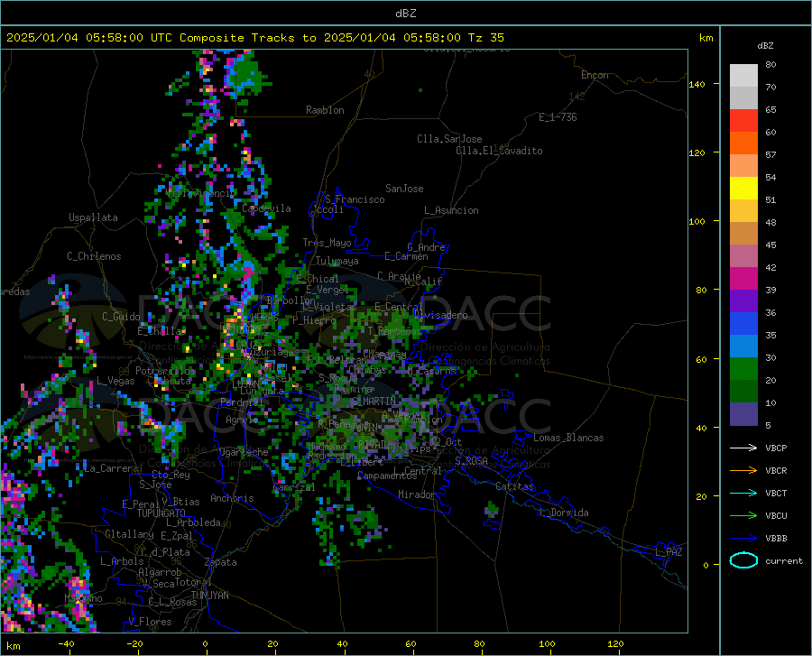Click the 'dBZ' title at top
The image size is (812, 656).
405,14
